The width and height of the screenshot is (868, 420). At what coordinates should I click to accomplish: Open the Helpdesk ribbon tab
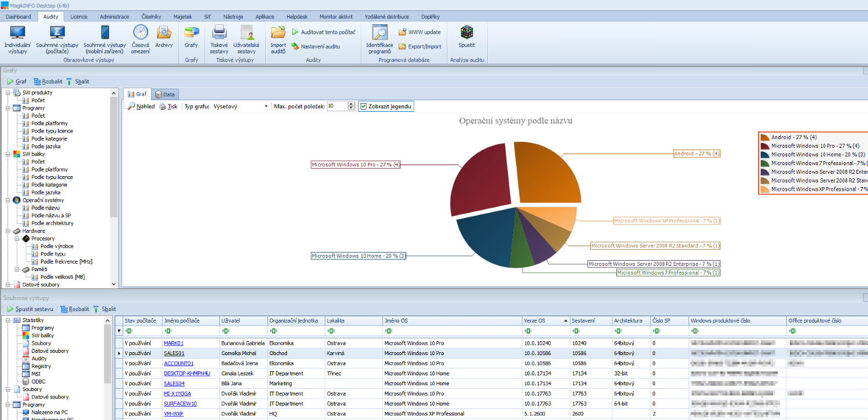coord(297,17)
